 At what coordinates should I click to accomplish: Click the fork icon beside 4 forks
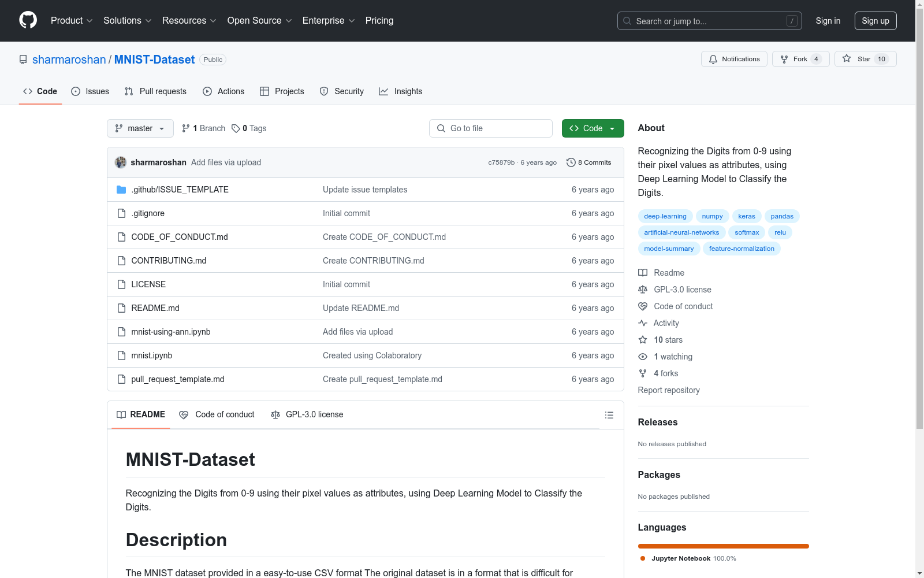[643, 373]
